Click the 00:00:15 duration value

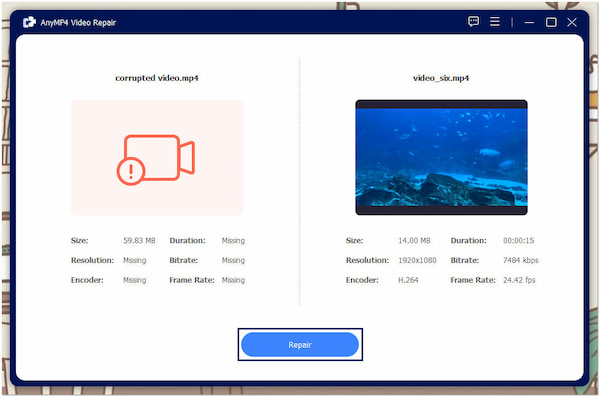[518, 240]
